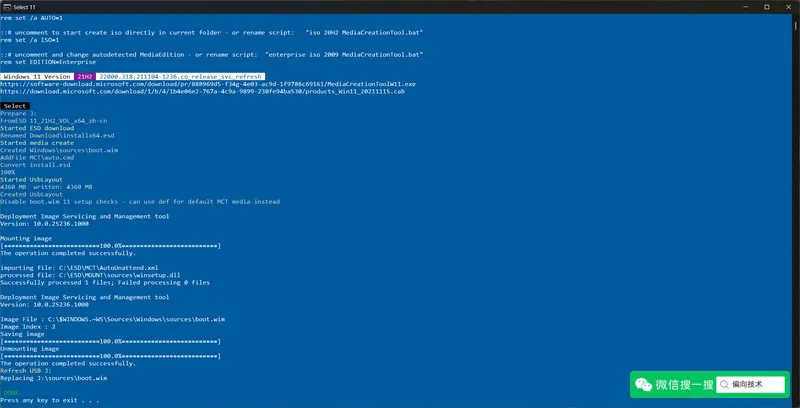The height and width of the screenshot is (408, 800).
Task: Click the build string '22000.318.211104-1236.co_release_svc_refresh'
Action: point(180,76)
